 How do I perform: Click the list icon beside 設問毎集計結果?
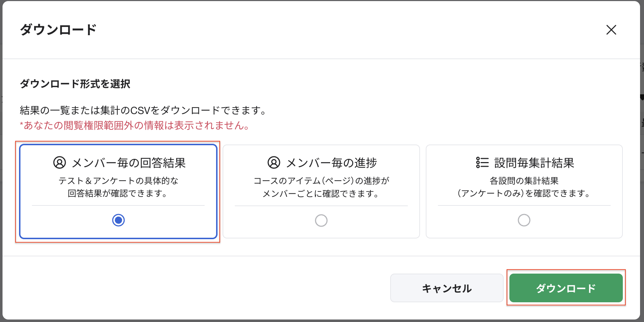pos(482,162)
